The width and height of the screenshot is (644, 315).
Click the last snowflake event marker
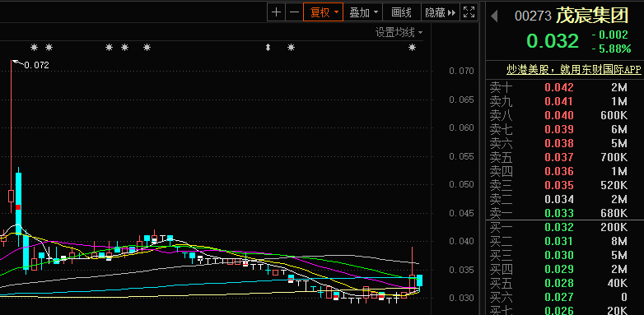pyautogui.click(x=412, y=48)
